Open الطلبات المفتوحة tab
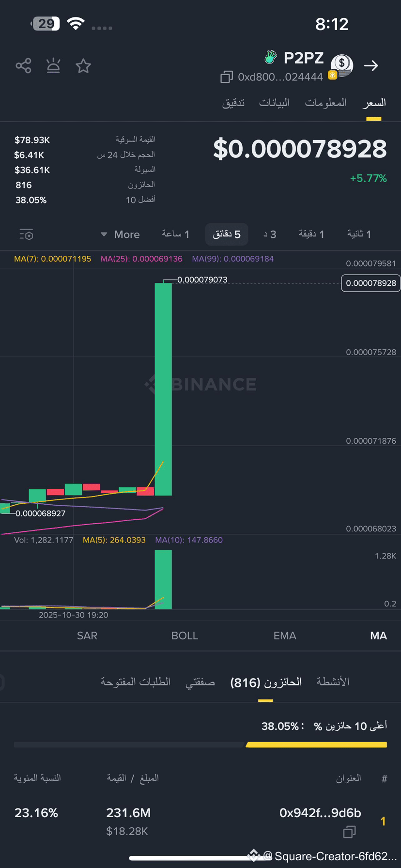The width and height of the screenshot is (401, 868). tap(136, 682)
